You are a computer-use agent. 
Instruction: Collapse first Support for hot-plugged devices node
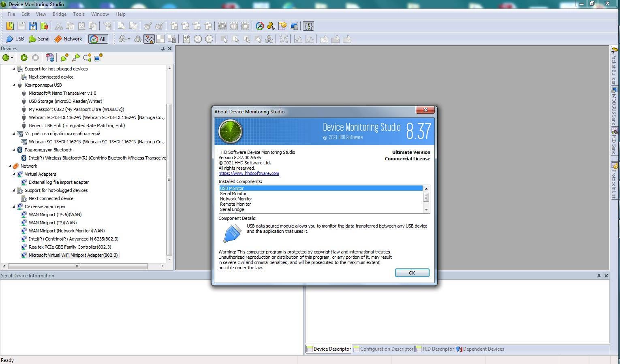click(x=14, y=69)
